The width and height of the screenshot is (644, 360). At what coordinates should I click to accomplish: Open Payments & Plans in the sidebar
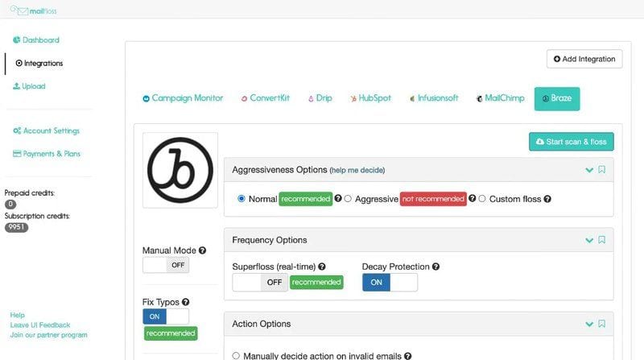click(x=47, y=154)
